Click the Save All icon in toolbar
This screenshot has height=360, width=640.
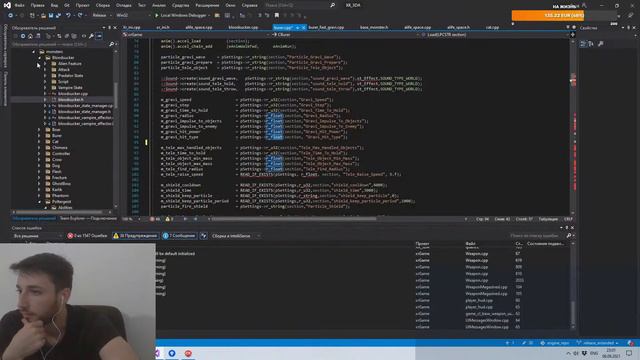58,16
